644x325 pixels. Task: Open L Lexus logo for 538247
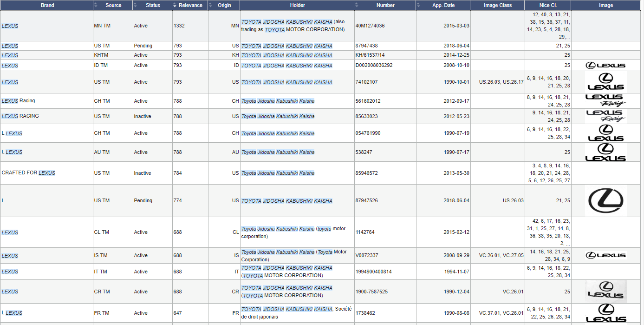coord(605,152)
